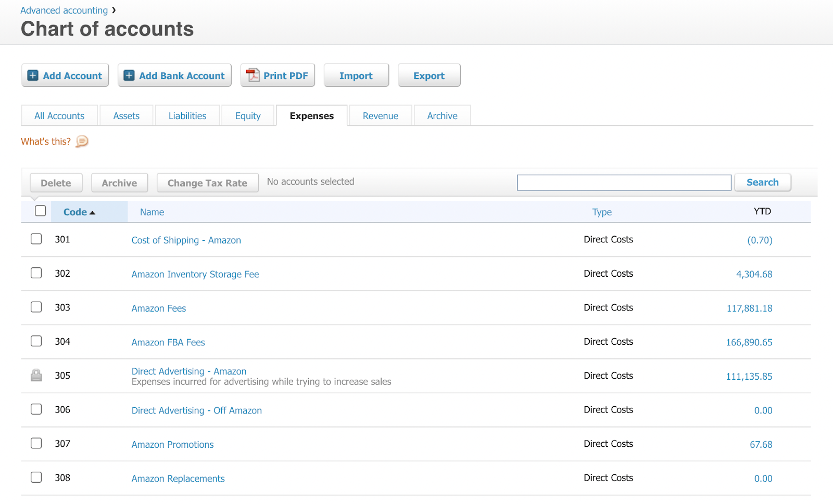
Task: Switch to the All Accounts tab
Action: 59,115
